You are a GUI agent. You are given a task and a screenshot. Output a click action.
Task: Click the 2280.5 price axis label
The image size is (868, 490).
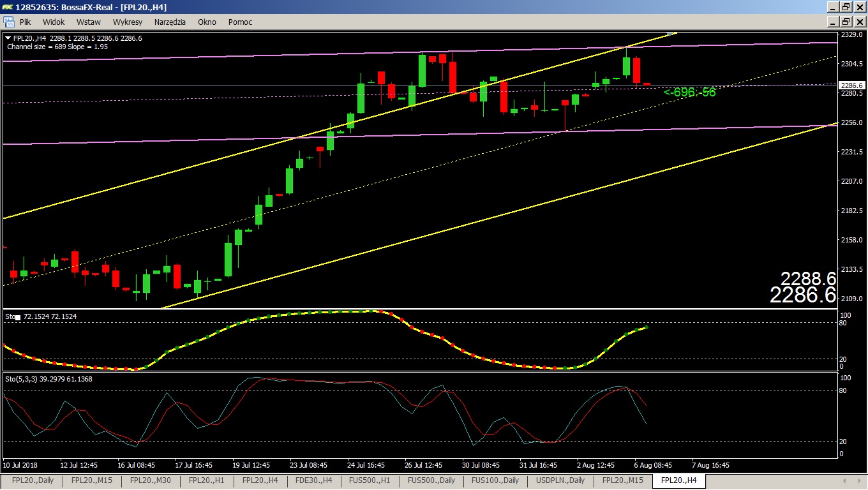point(852,93)
